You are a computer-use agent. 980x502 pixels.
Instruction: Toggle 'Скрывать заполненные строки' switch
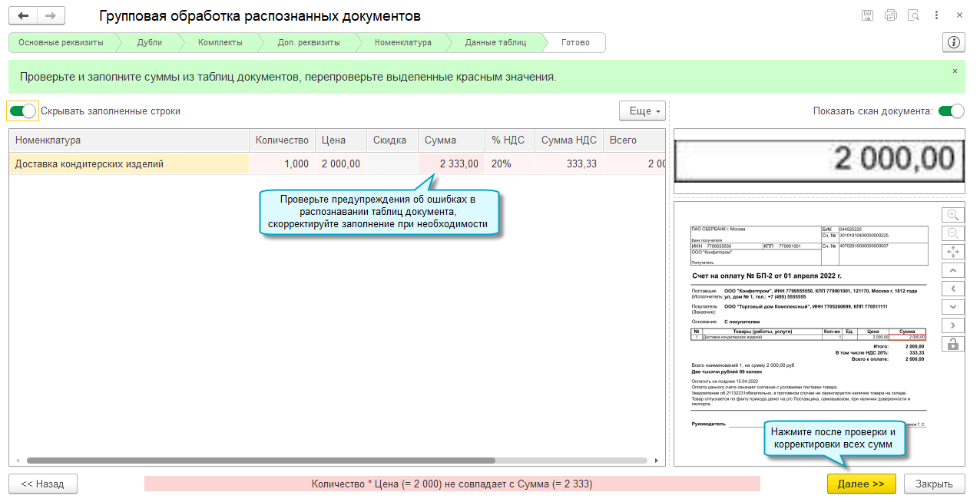click(x=23, y=111)
